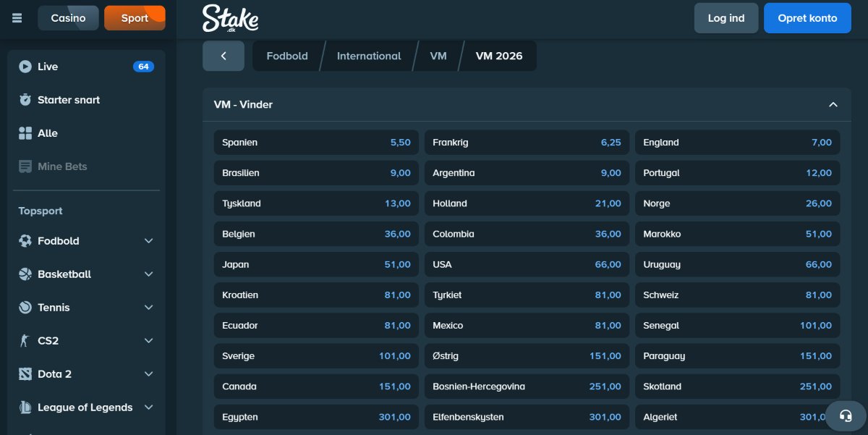The width and height of the screenshot is (868, 435).
Task: Pick Mexico odds 81,00
Action: click(x=527, y=325)
